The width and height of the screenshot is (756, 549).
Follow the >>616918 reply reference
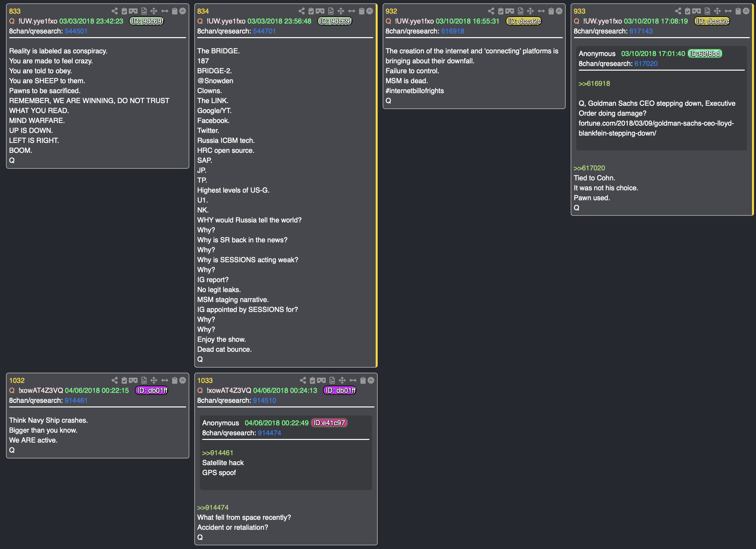click(x=594, y=84)
